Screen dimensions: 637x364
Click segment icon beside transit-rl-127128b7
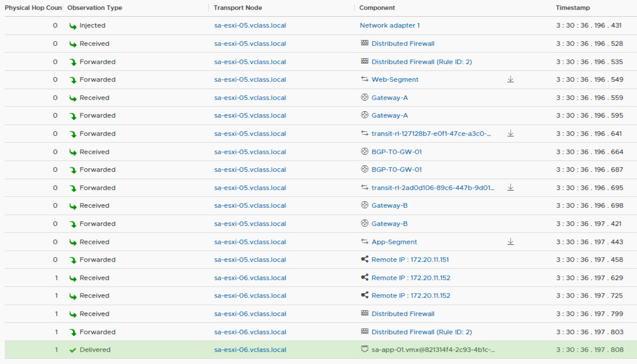pos(364,133)
